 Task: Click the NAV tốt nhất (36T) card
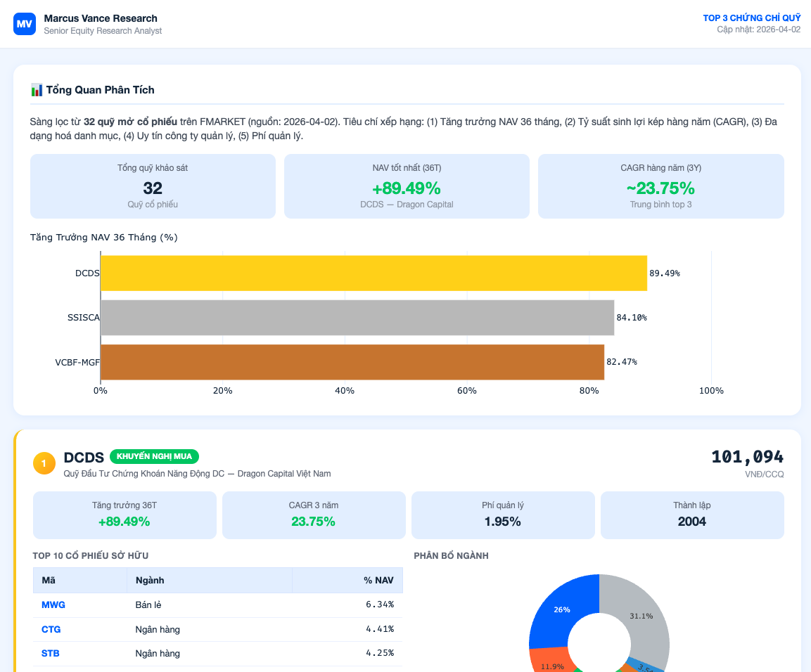tap(407, 186)
